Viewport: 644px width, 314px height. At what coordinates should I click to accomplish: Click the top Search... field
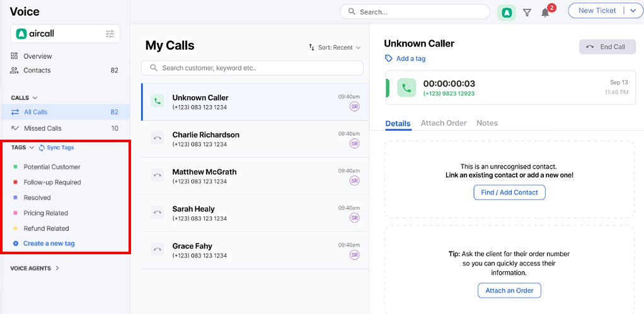tap(415, 12)
